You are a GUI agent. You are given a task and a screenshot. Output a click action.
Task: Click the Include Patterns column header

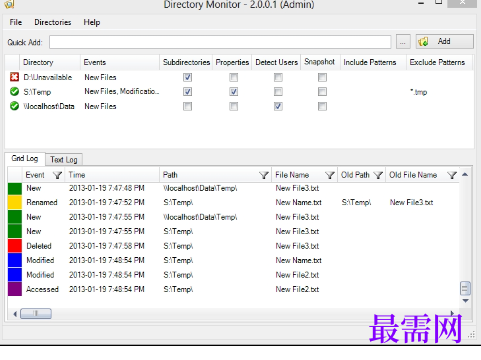coord(373,62)
